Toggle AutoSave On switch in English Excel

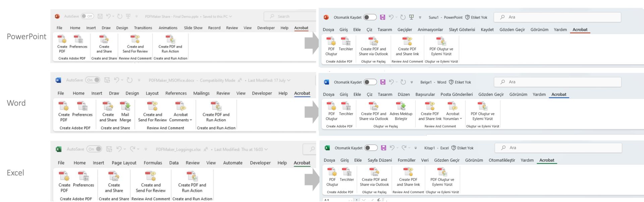pos(94,149)
